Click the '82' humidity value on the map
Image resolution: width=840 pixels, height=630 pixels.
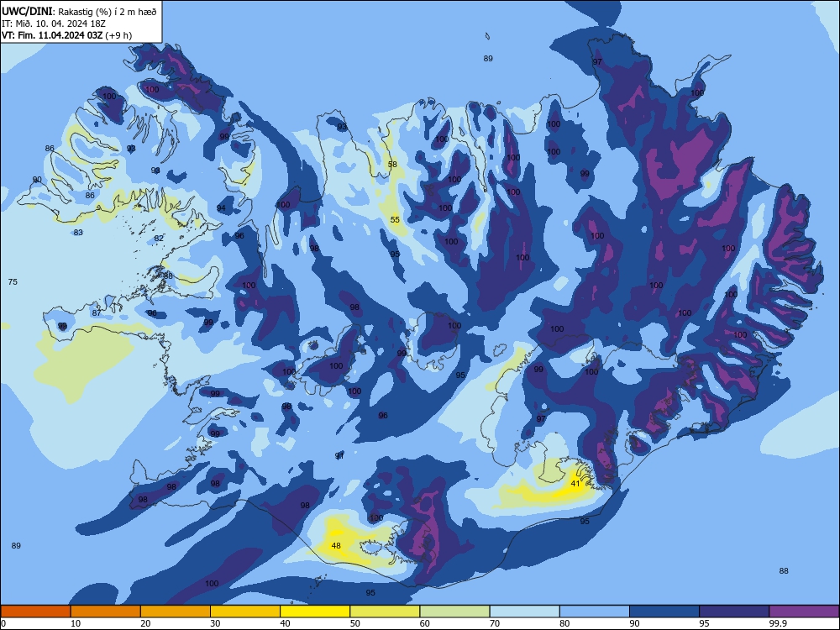(159, 239)
